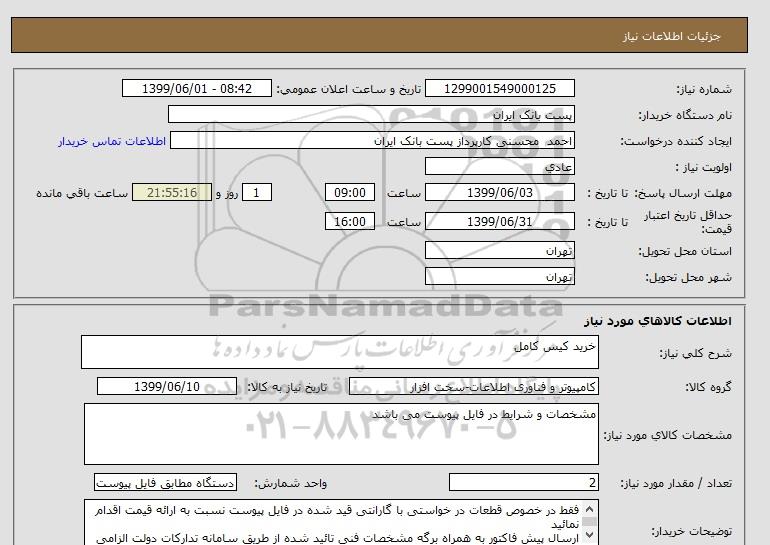Click the buyer notes scrollbar down arrow
The height and width of the screenshot is (545, 770).
(x=590, y=535)
